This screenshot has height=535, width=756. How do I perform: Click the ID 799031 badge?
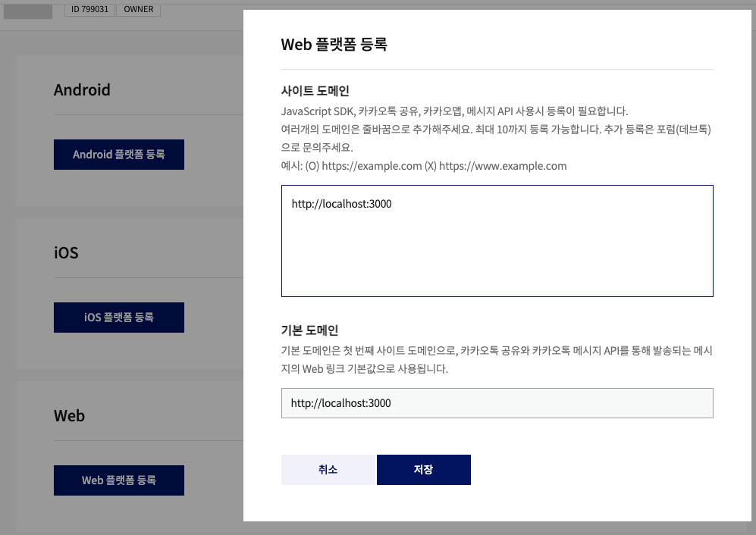click(89, 9)
